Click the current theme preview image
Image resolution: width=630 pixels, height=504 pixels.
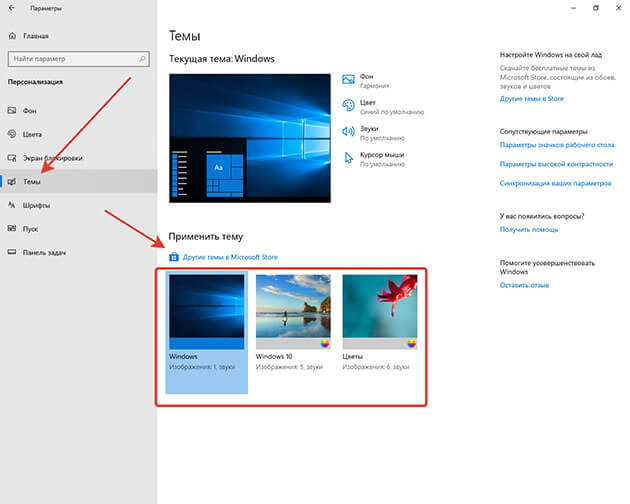250,138
